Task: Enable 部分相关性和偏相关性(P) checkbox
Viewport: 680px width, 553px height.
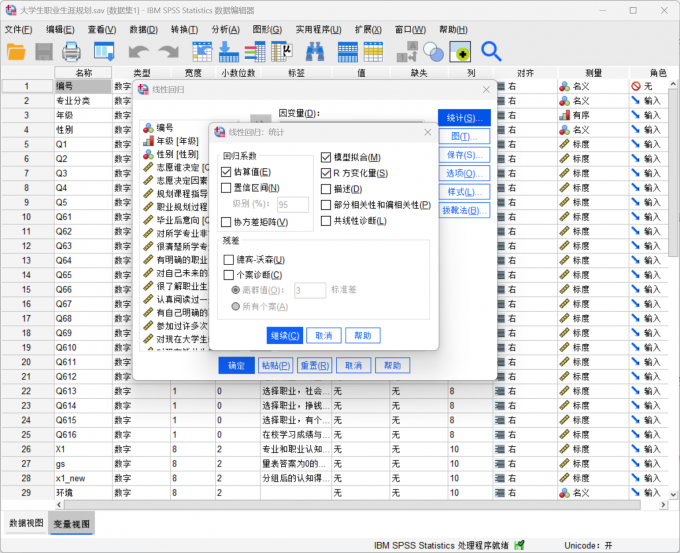Action: click(326, 205)
